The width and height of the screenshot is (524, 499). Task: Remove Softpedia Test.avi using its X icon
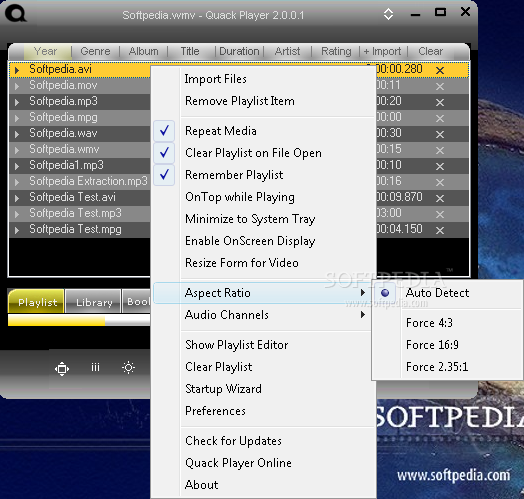tap(440, 198)
